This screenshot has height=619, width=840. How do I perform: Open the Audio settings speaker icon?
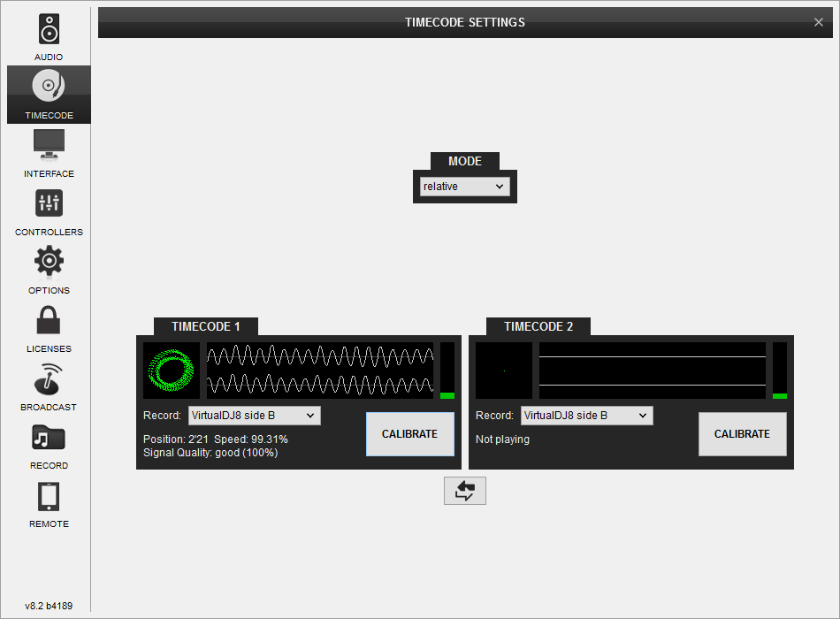pyautogui.click(x=49, y=29)
